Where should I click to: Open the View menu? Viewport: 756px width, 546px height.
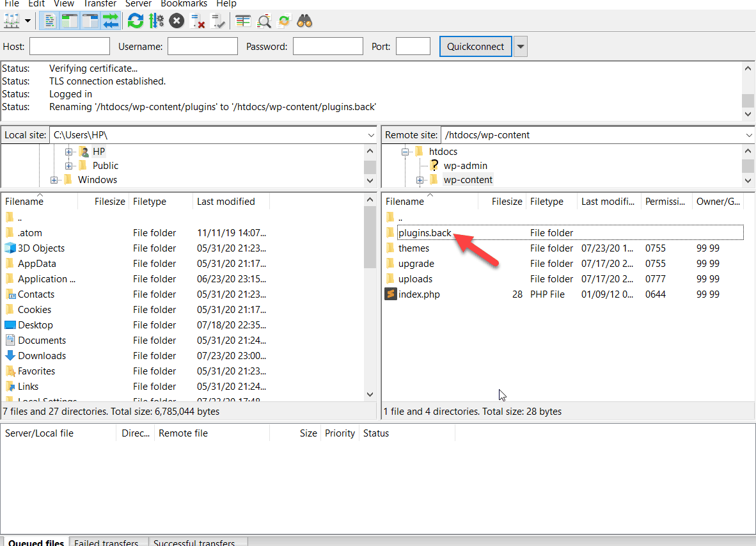pyautogui.click(x=64, y=4)
